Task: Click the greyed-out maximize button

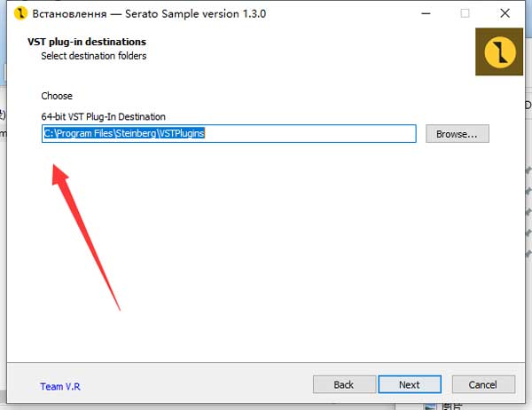Action: [465, 14]
